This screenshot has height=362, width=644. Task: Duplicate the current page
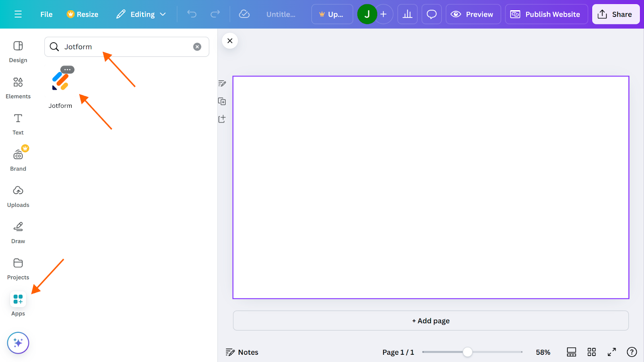(x=222, y=101)
